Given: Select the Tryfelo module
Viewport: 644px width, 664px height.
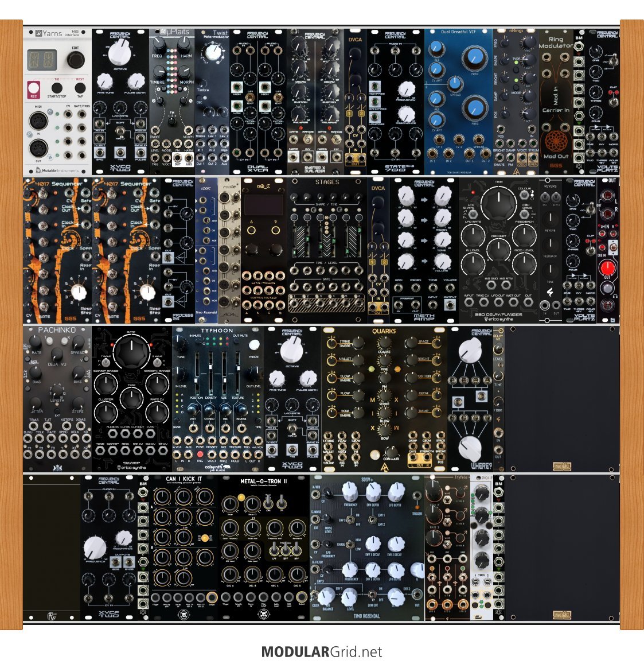Looking at the screenshot, I should click(x=447, y=548).
